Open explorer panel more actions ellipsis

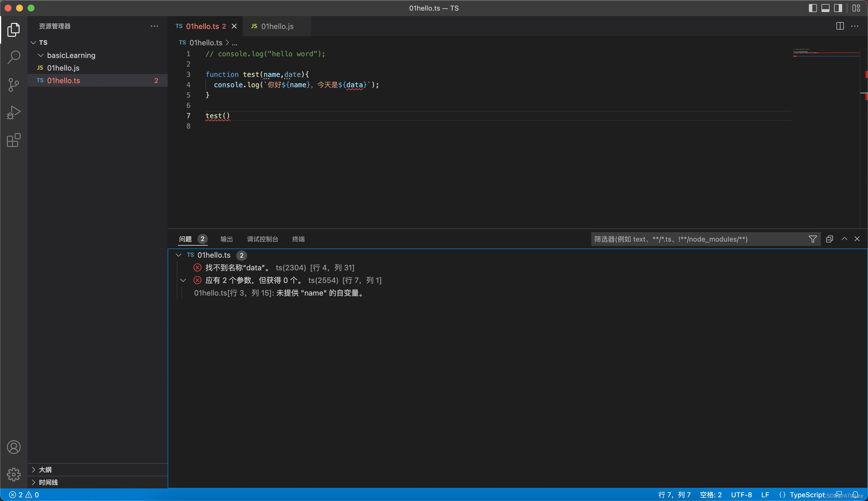(154, 26)
